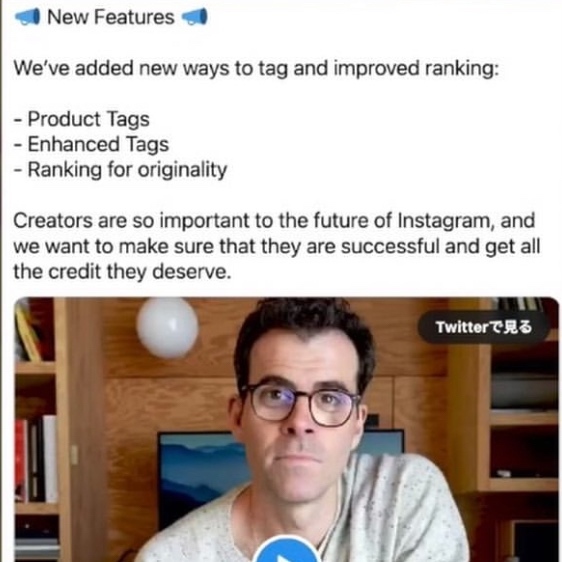Click the white globe lamp in the video
The image size is (562, 562).
coord(167,327)
